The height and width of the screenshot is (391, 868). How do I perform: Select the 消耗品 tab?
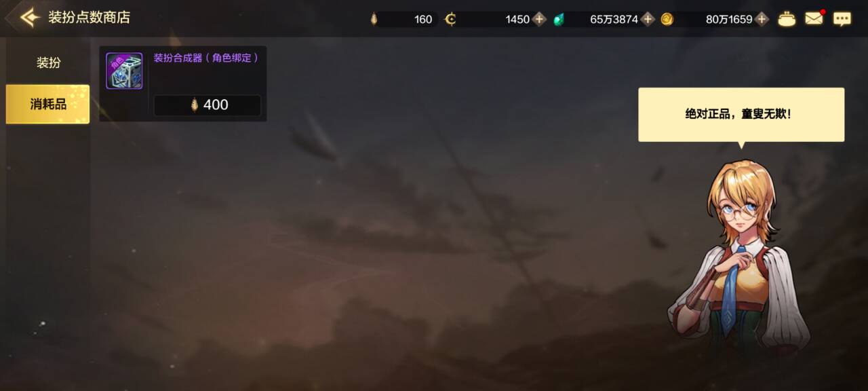tap(47, 104)
